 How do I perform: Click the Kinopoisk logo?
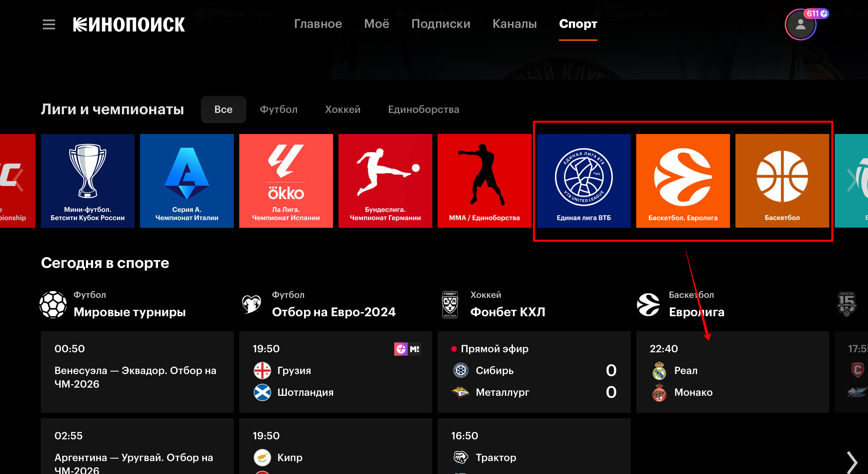click(129, 24)
